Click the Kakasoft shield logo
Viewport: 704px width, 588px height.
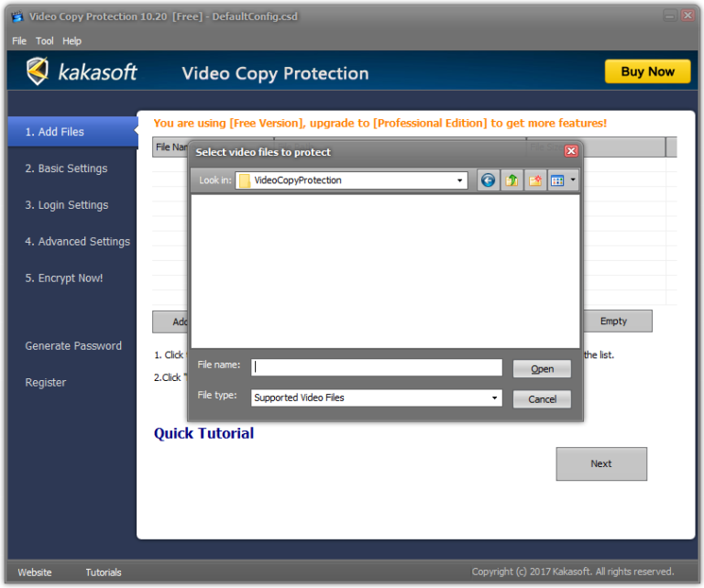tap(38, 71)
